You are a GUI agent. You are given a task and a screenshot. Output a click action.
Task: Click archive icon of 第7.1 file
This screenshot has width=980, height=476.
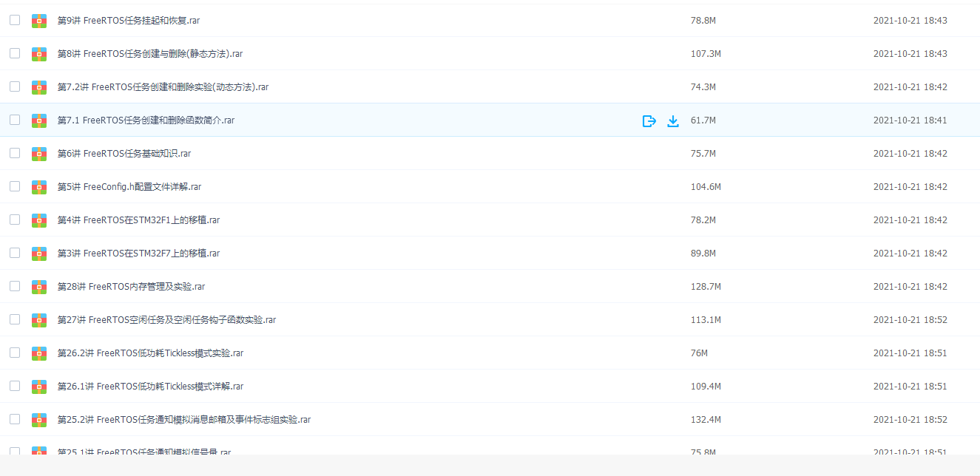(39, 120)
